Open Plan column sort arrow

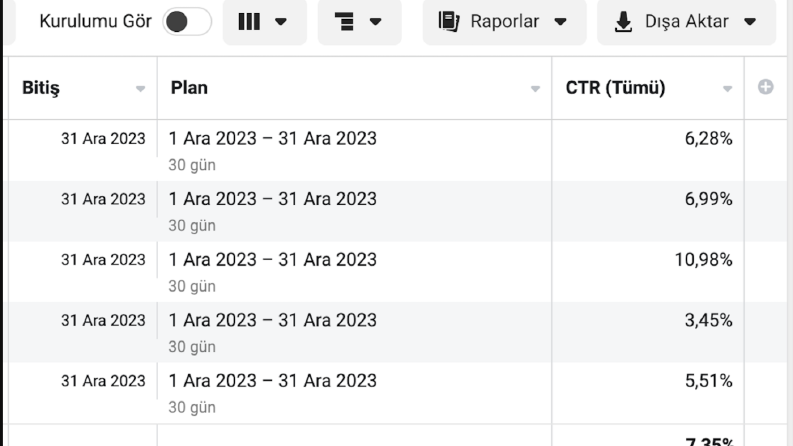click(535, 89)
